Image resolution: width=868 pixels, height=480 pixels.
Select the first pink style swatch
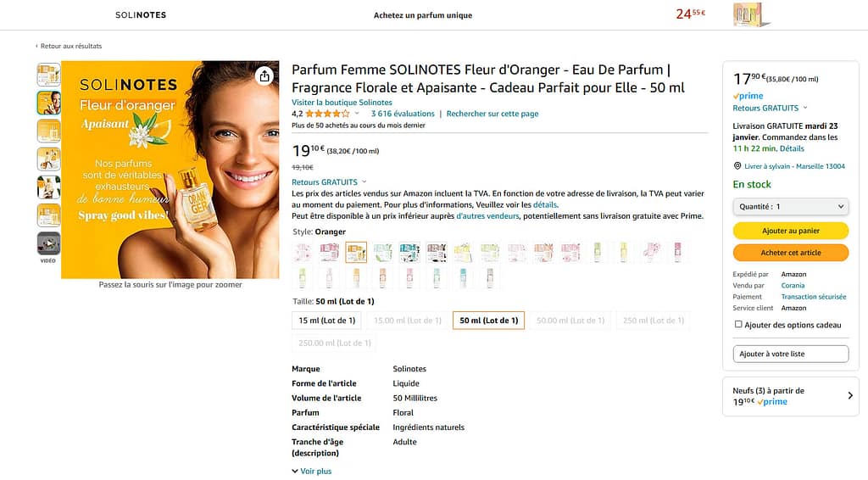tap(303, 252)
